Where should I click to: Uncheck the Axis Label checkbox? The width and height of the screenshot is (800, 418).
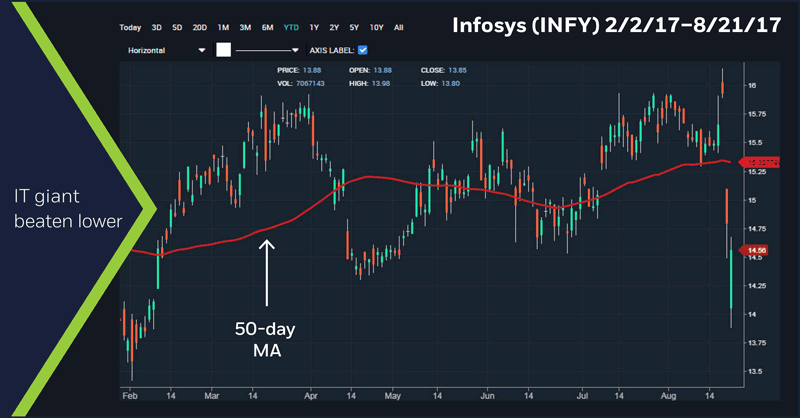click(x=362, y=49)
